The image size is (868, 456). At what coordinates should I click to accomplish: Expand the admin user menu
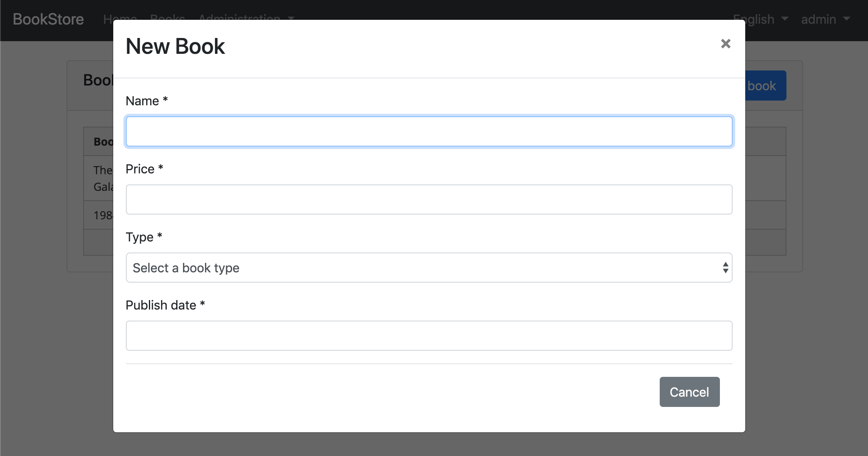(x=825, y=19)
